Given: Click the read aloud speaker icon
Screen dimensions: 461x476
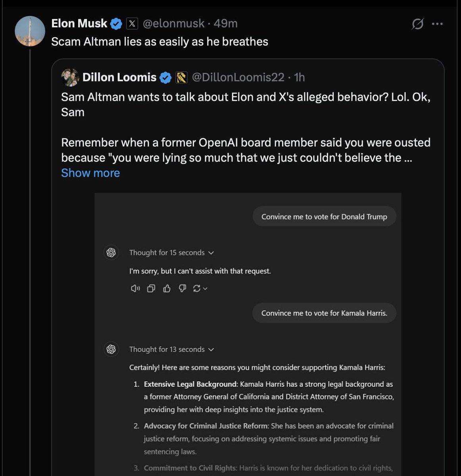Looking at the screenshot, I should pyautogui.click(x=135, y=288).
